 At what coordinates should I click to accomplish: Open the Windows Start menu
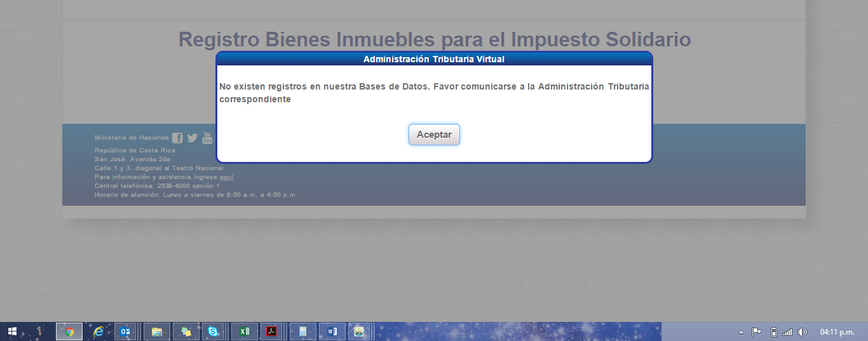click(12, 331)
